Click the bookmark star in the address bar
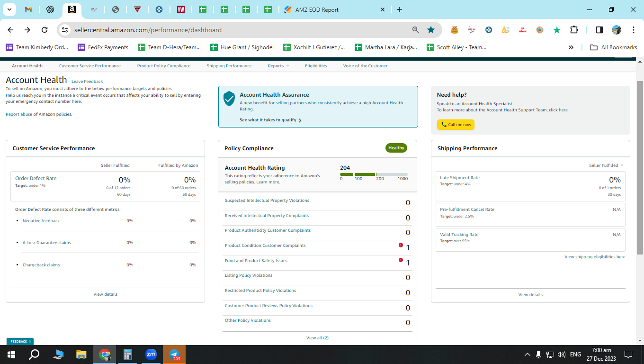Screen dimensions: 644x364 click(x=431, y=30)
